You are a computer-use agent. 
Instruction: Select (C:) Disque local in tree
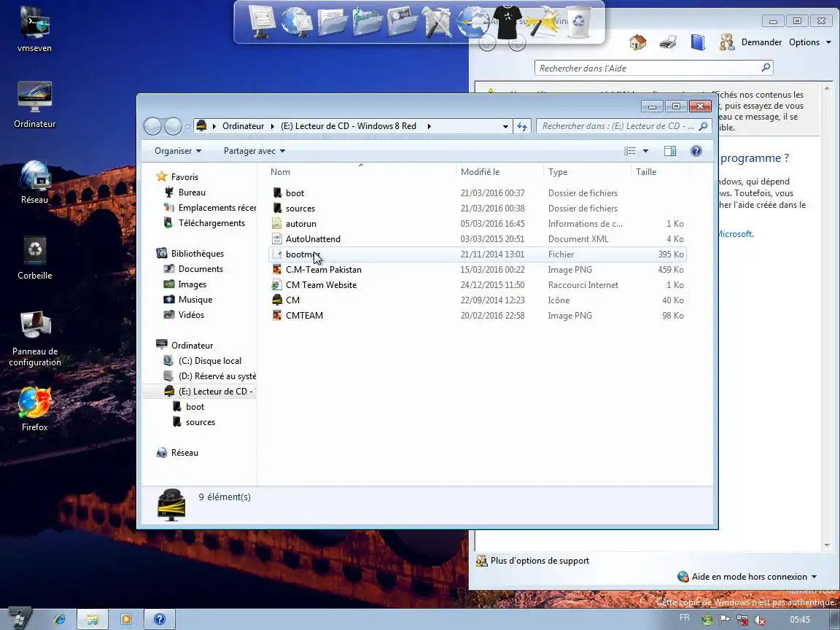coord(209,360)
